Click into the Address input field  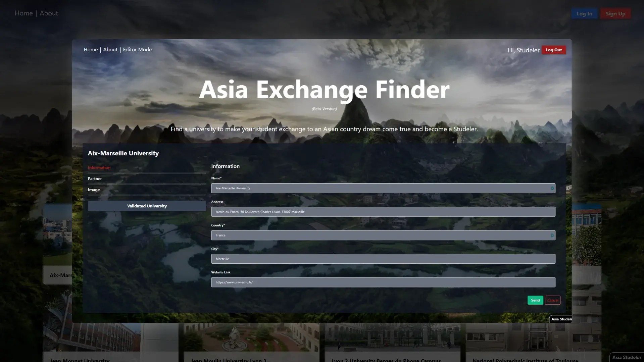tap(383, 212)
